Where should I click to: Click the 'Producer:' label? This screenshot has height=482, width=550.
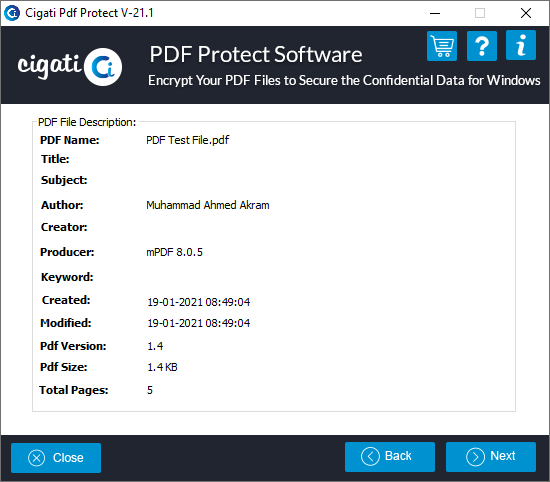[67, 252]
